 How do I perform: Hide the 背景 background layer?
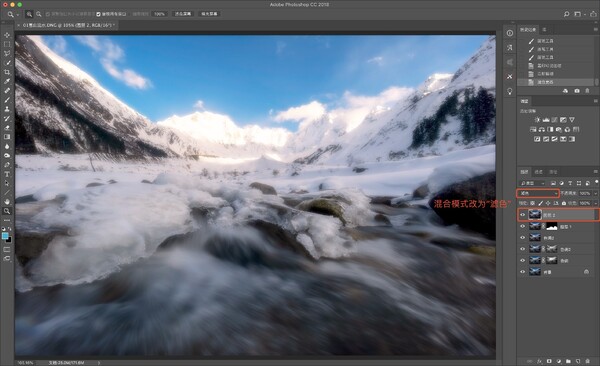click(x=523, y=272)
